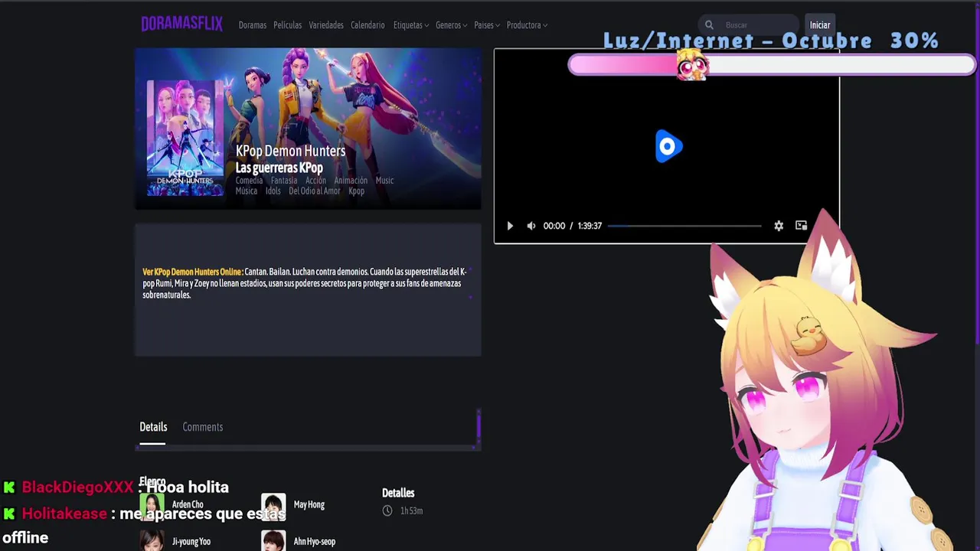Viewport: 980px width, 551px height.
Task: Expand the Productora dropdown menu
Action: pos(527,25)
